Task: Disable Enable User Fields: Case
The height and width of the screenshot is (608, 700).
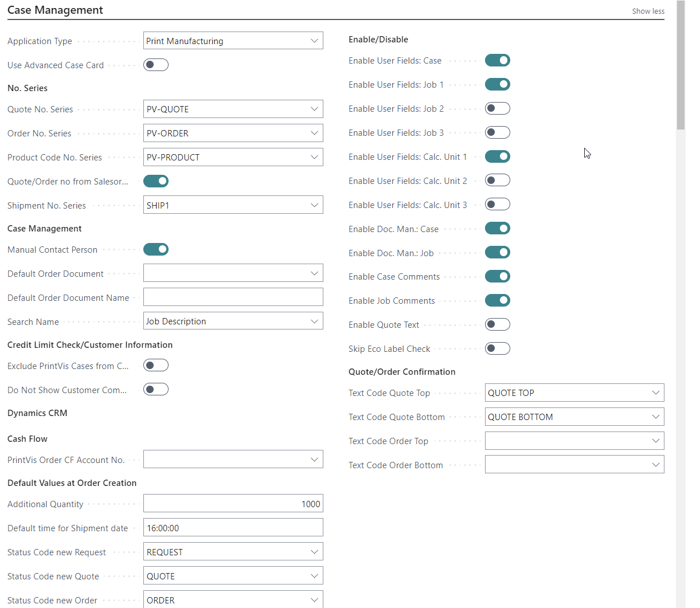Action: [497, 60]
